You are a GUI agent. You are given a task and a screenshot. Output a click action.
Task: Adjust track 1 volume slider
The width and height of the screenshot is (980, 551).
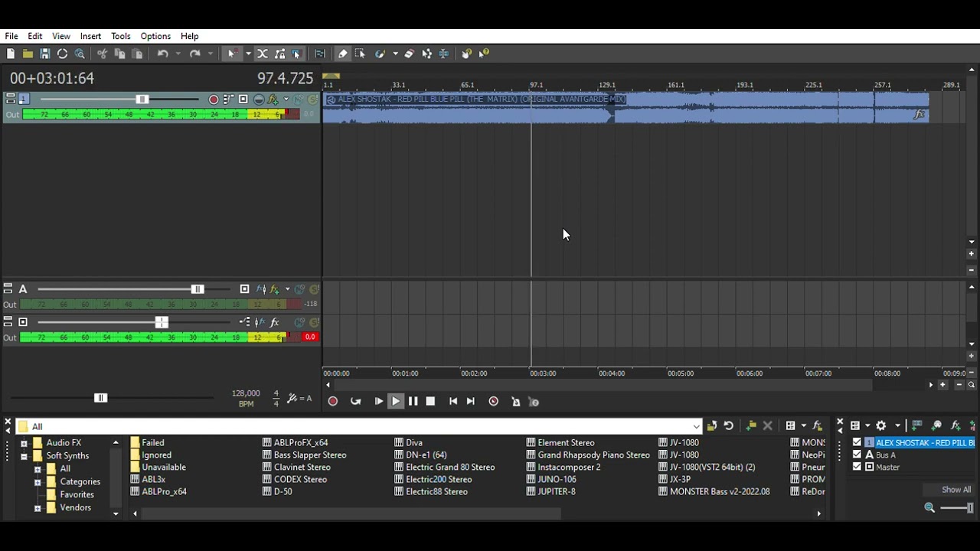pyautogui.click(x=142, y=99)
